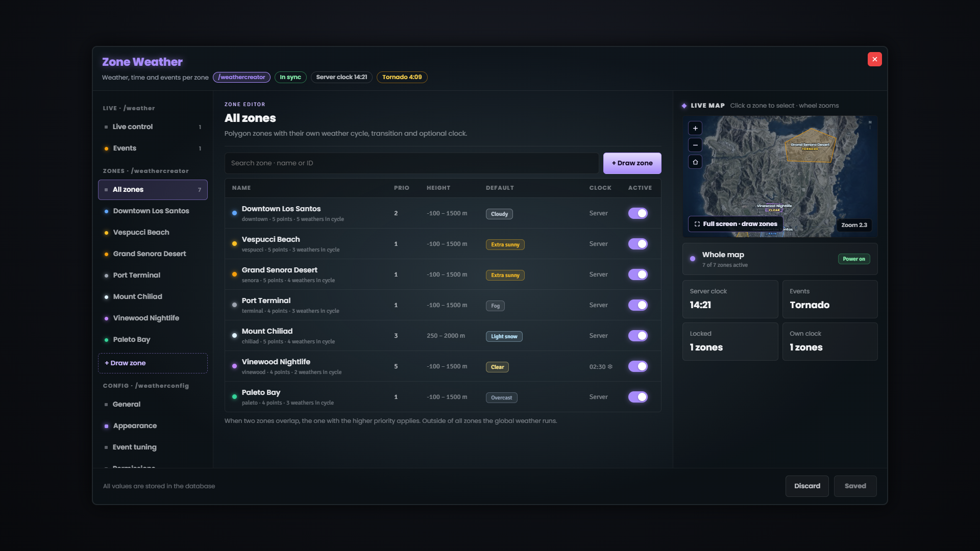
Task: Click the purple Draw zone button
Action: 632,163
